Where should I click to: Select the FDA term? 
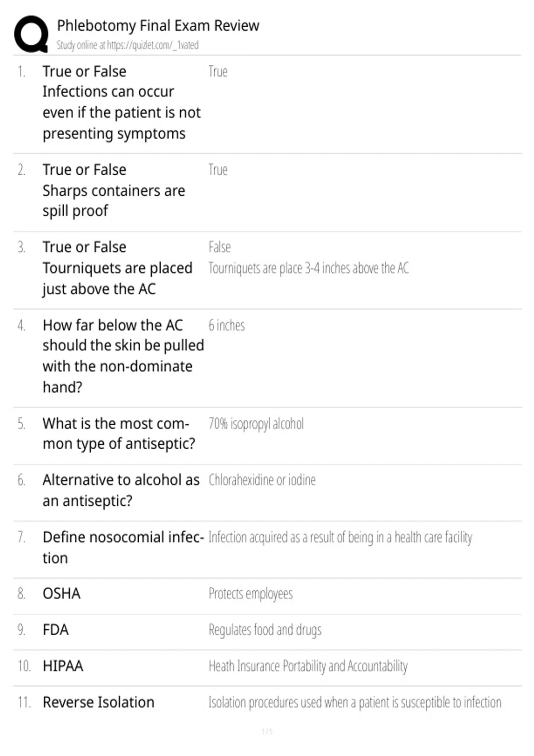pos(56,630)
